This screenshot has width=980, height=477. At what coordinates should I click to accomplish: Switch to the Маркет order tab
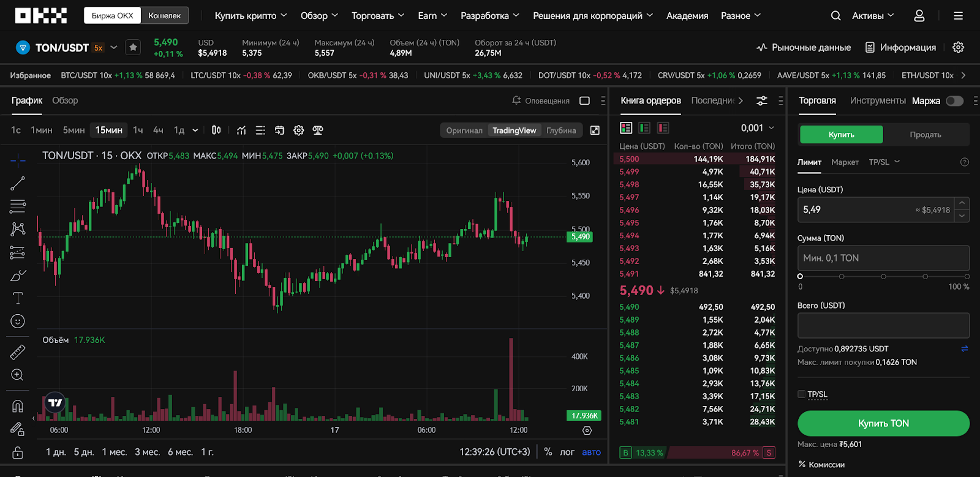845,162
